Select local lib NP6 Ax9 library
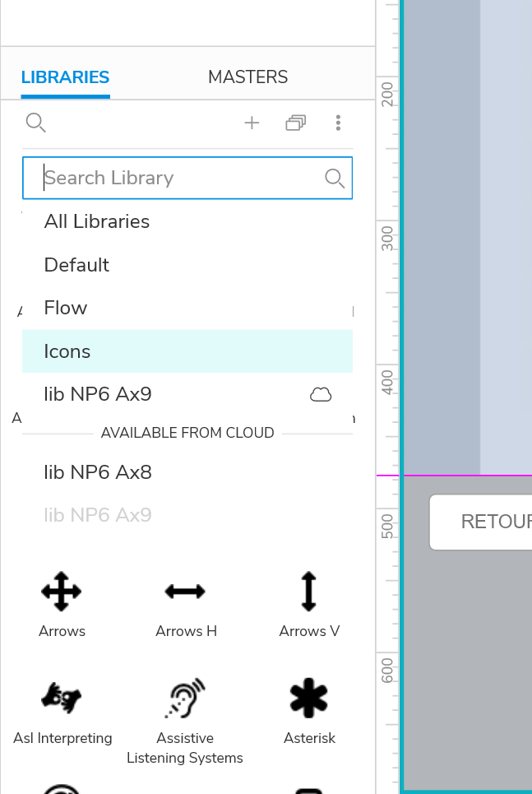Image resolution: width=532 pixels, height=794 pixels. pyautogui.click(x=98, y=394)
